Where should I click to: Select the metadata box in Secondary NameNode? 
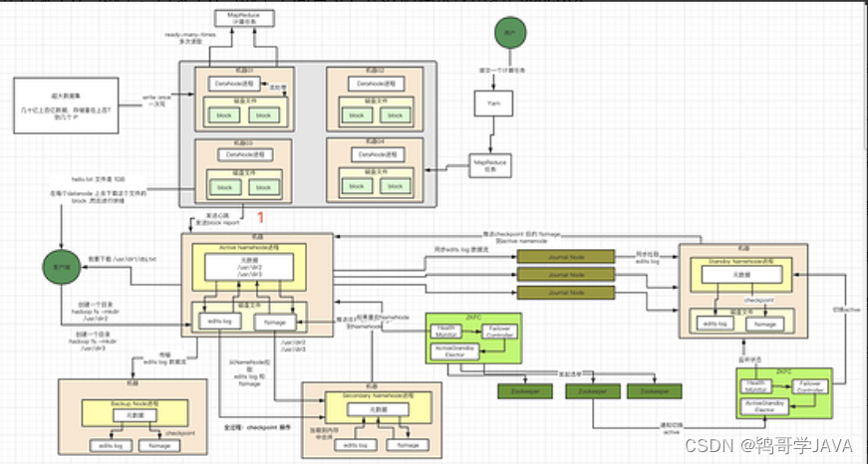click(x=378, y=409)
